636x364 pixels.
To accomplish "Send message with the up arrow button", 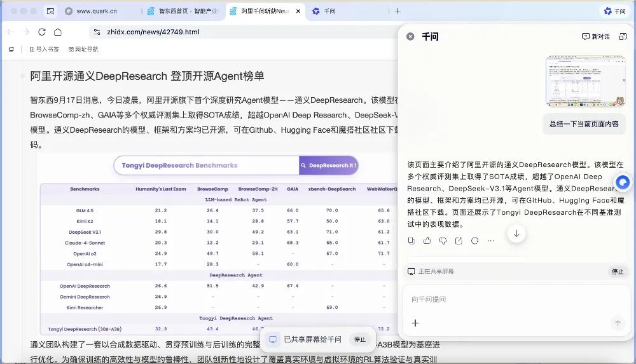I will pos(618,323).
